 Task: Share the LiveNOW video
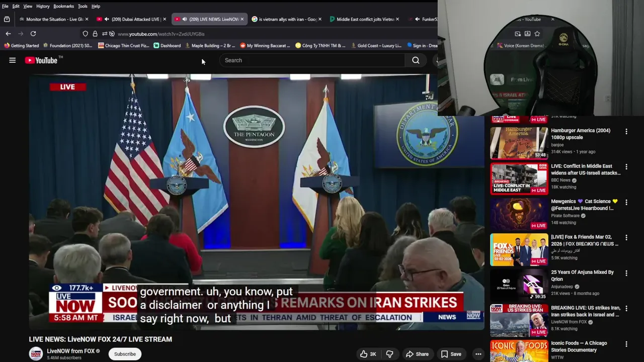[417, 354]
